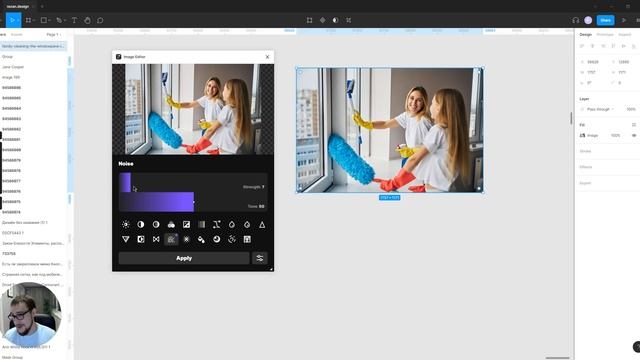640x360 pixels.
Task: Select the Frame tool
Action: point(28,20)
